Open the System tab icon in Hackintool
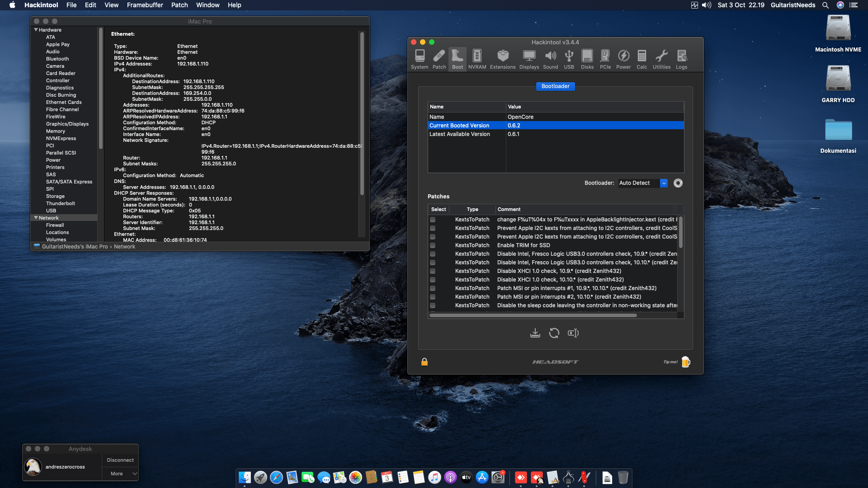The width and height of the screenshot is (868, 488). click(420, 59)
